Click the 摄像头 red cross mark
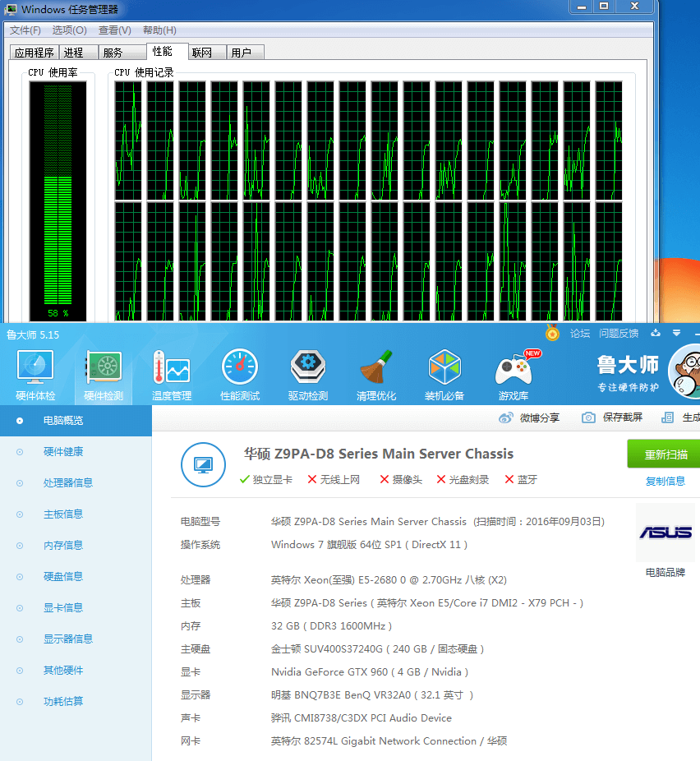Screen dimensions: 700x761 tap(385, 479)
